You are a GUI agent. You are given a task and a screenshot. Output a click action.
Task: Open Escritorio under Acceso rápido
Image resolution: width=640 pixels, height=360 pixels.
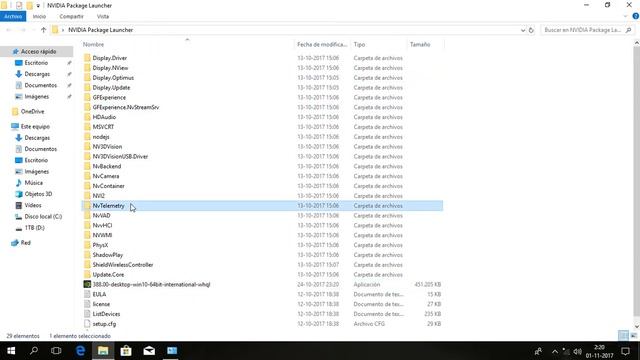tap(36, 63)
